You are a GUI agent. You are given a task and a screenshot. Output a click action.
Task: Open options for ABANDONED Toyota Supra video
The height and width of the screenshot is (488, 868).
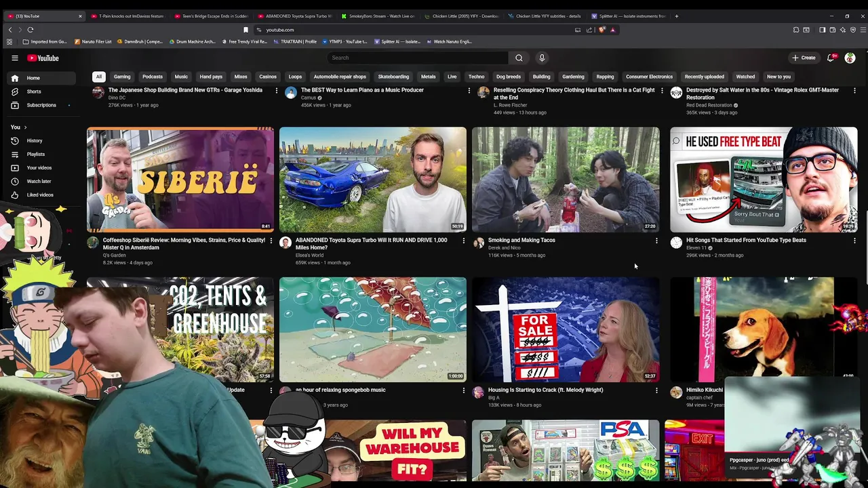click(x=464, y=240)
